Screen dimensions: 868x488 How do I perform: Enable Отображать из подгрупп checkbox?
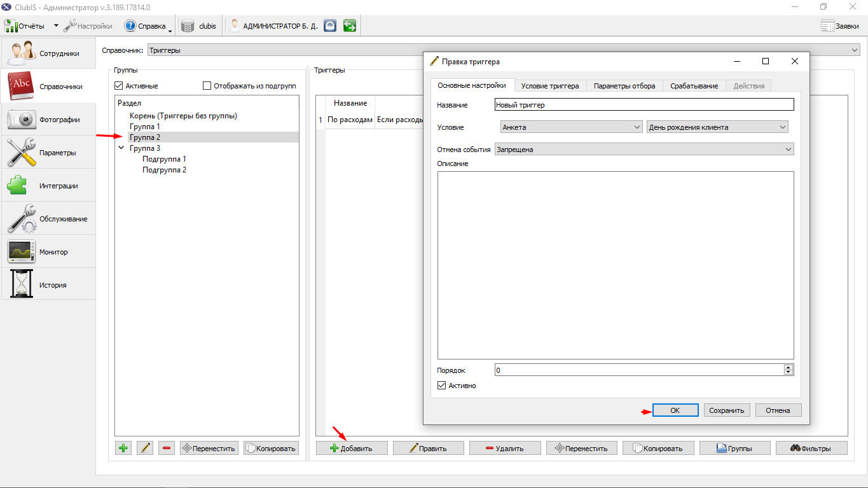207,86
